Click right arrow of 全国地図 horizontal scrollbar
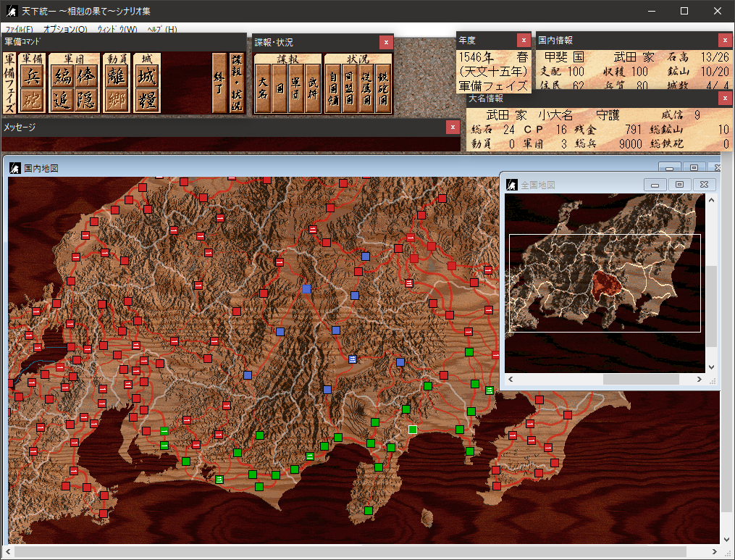Image resolution: width=735 pixels, height=560 pixels. click(699, 379)
